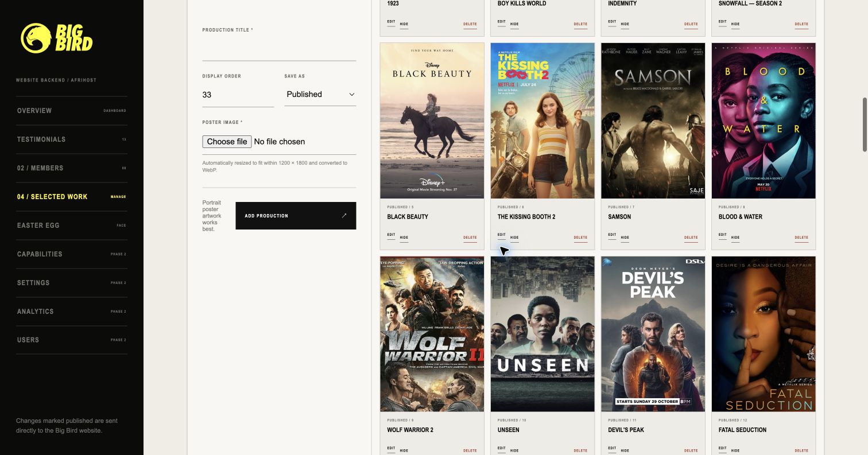The width and height of the screenshot is (868, 455).
Task: Click The Kissing Booth 2 poster
Action: point(542,120)
